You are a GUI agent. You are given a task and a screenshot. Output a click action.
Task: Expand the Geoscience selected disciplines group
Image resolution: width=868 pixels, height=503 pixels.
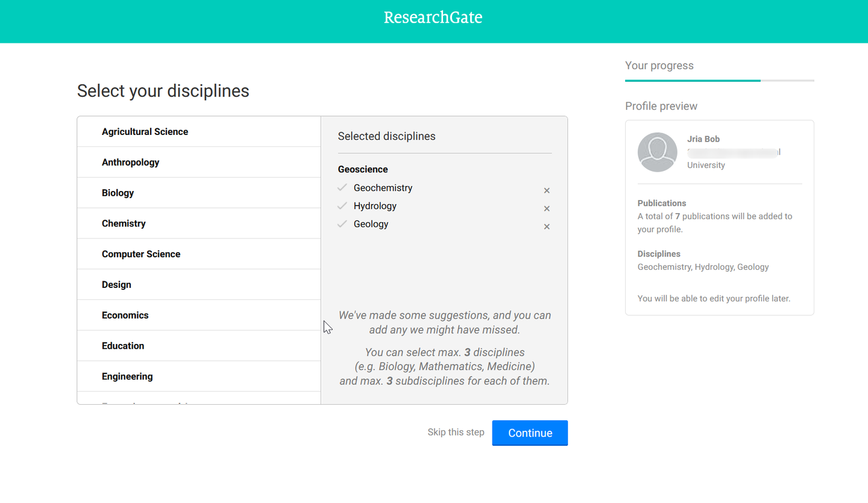(363, 169)
